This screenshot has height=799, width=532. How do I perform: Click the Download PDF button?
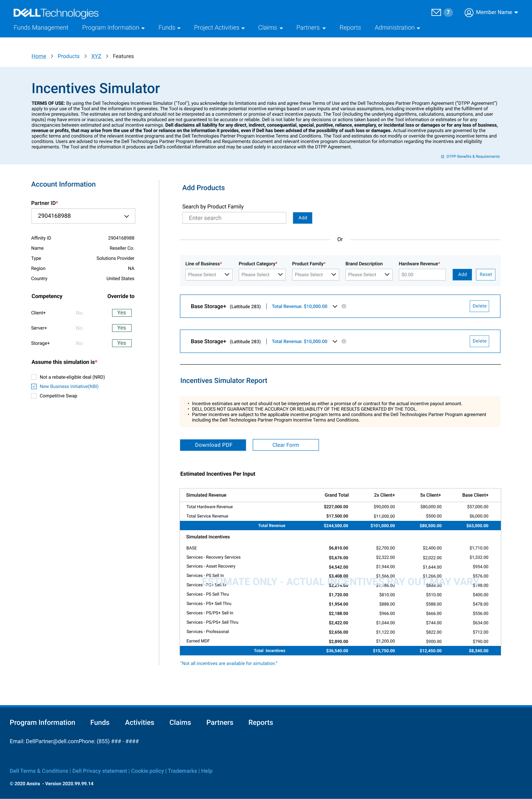pyautogui.click(x=213, y=445)
